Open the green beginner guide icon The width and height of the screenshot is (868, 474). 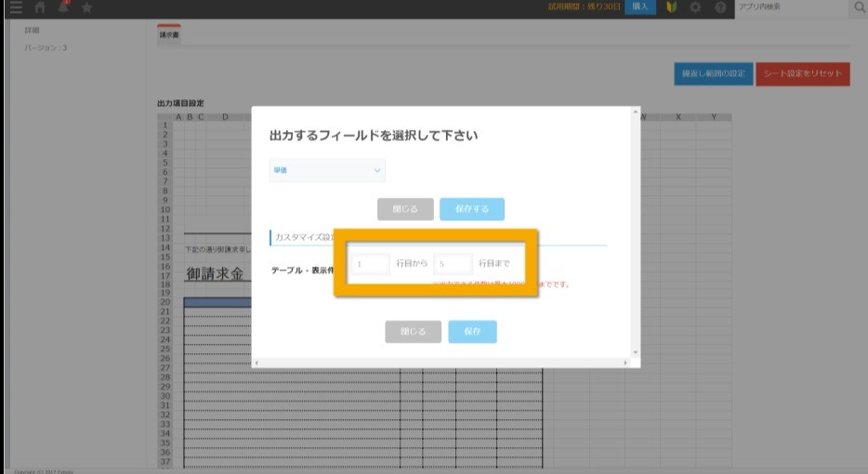[x=672, y=7]
